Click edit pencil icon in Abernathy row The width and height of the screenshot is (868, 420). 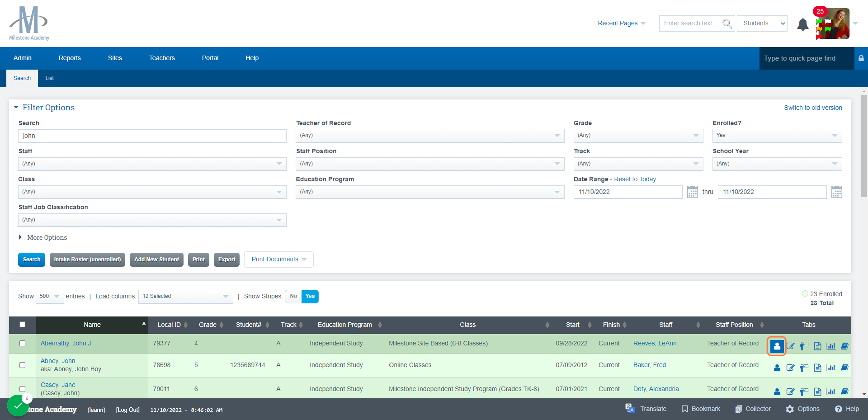[x=790, y=346]
